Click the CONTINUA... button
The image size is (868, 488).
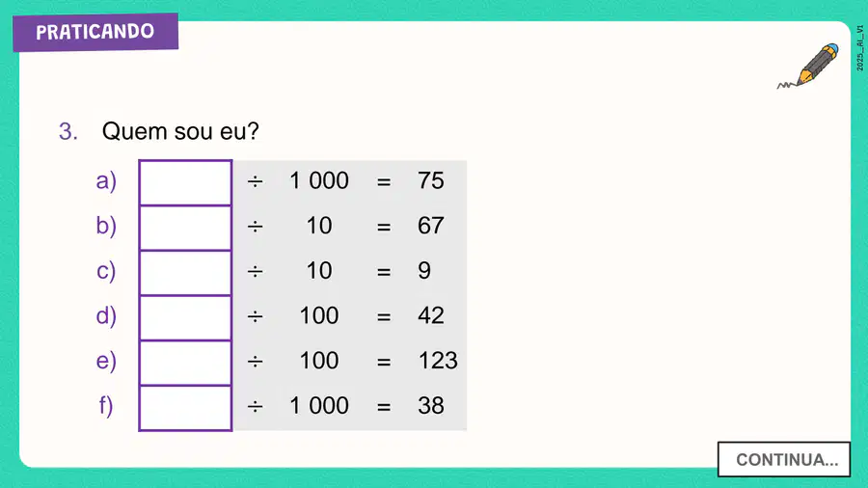click(x=784, y=459)
